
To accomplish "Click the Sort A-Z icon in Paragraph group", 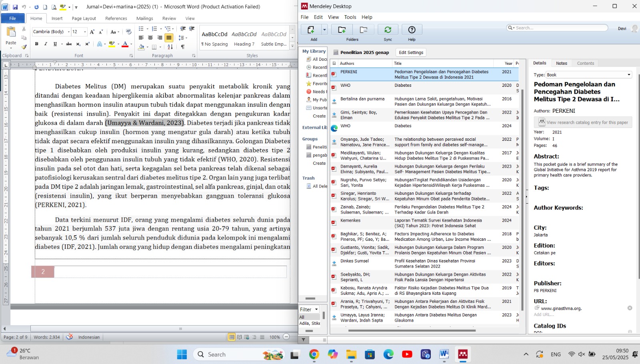I will tap(170, 47).
